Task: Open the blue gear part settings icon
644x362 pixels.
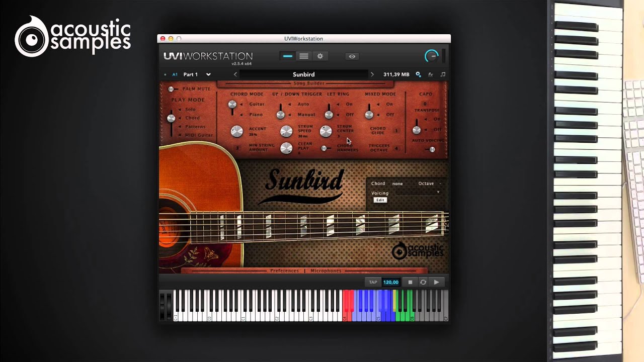Action: 418,74
